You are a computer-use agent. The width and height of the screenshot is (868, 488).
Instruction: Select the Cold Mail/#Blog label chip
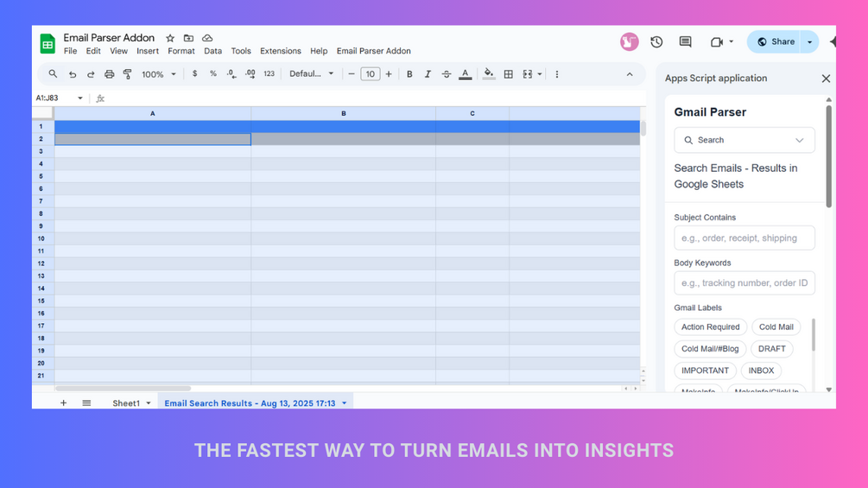710,349
